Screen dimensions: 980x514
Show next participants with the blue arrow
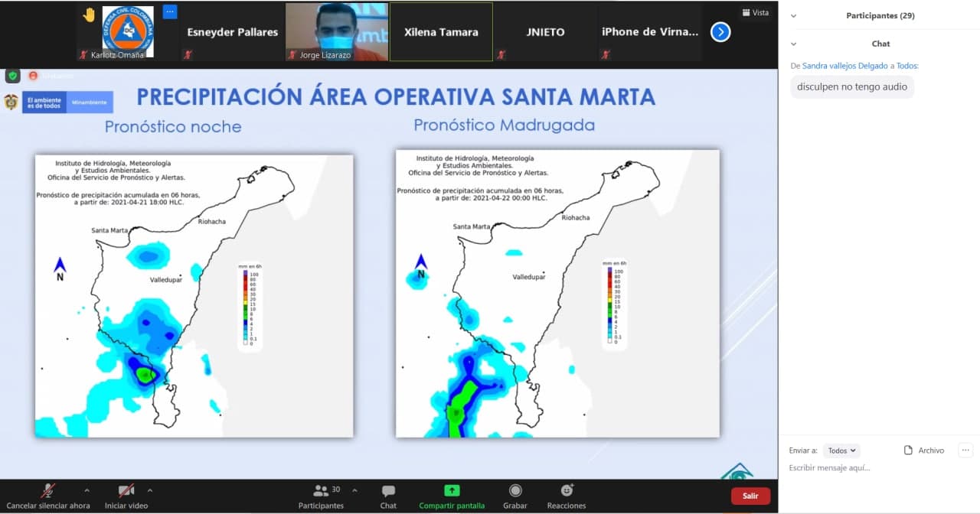[x=720, y=32]
